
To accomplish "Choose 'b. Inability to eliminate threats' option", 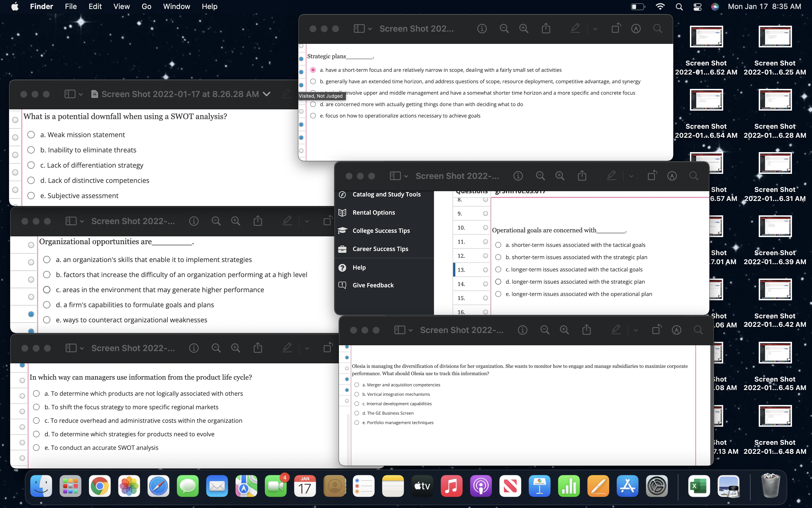I will pos(31,150).
